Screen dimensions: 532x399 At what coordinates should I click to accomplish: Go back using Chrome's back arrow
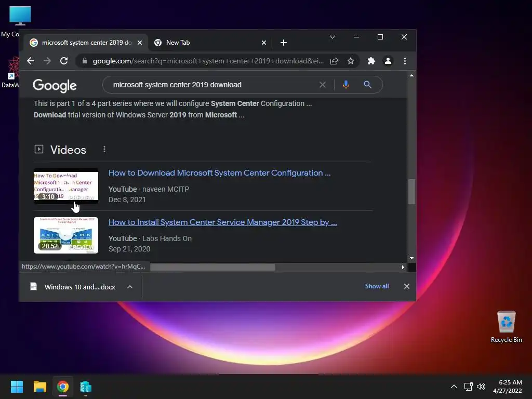click(31, 61)
